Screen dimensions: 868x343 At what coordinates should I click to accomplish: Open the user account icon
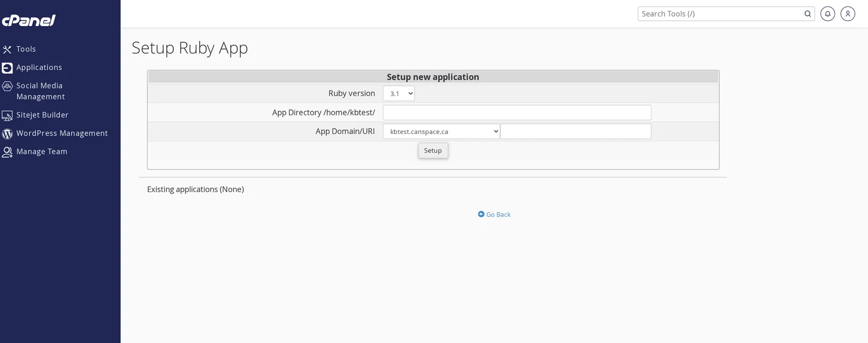coord(848,14)
